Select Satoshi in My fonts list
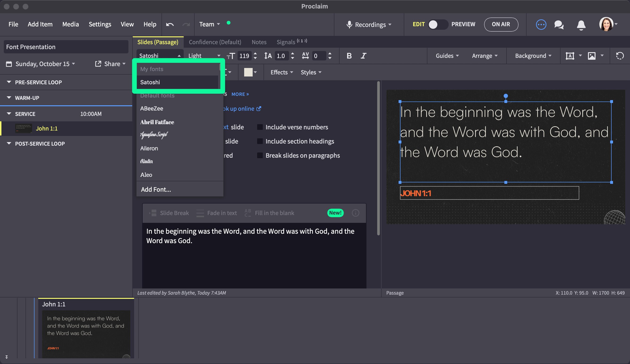This screenshot has width=630, height=364. click(x=178, y=82)
